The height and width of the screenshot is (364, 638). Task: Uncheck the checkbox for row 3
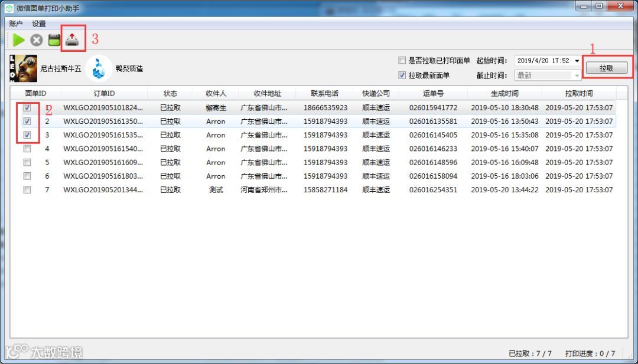[x=27, y=135]
